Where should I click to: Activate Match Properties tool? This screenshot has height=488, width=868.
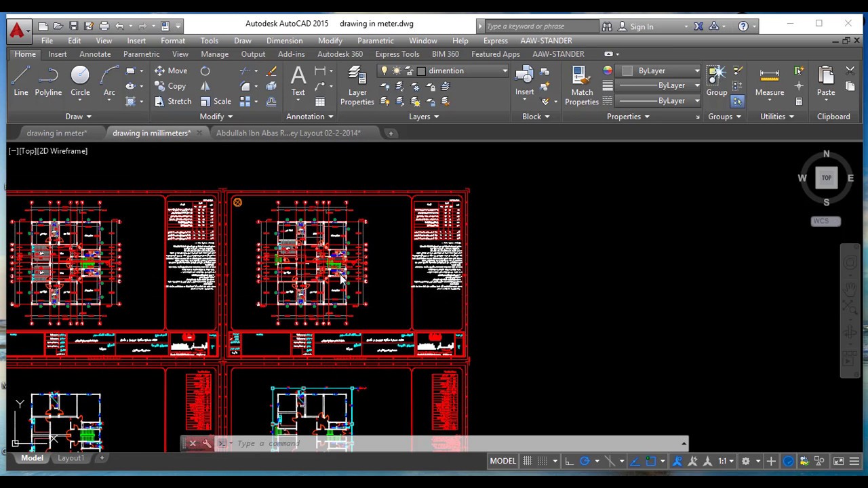(582, 85)
